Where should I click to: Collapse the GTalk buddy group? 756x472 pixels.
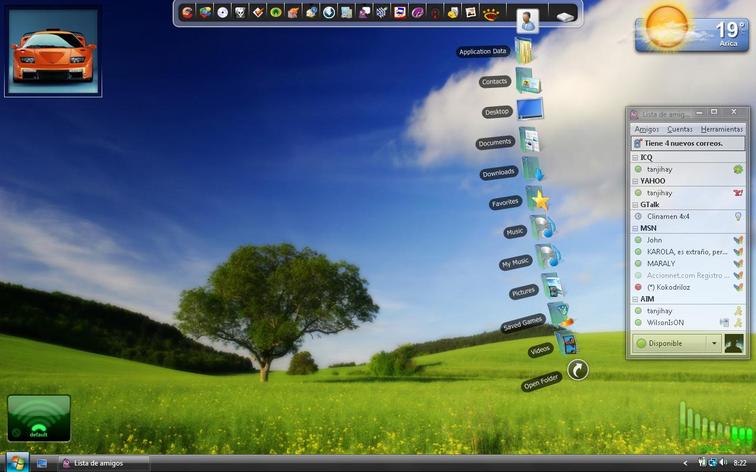[x=635, y=205]
